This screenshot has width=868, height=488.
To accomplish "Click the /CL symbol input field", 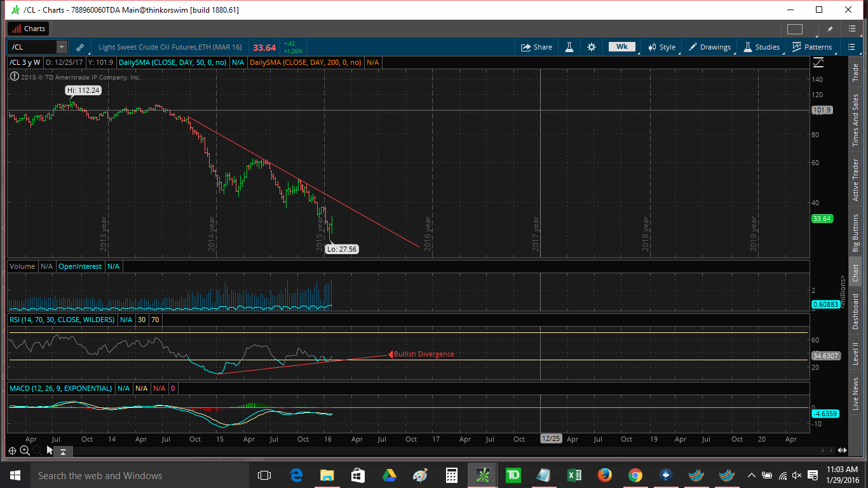I will point(32,47).
